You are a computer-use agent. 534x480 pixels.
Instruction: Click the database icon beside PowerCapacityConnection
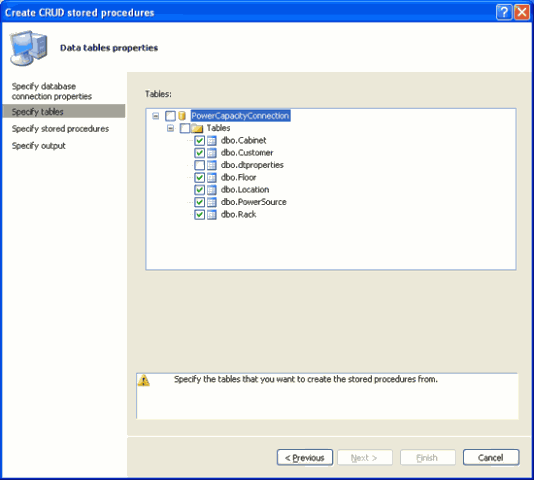[x=182, y=116]
